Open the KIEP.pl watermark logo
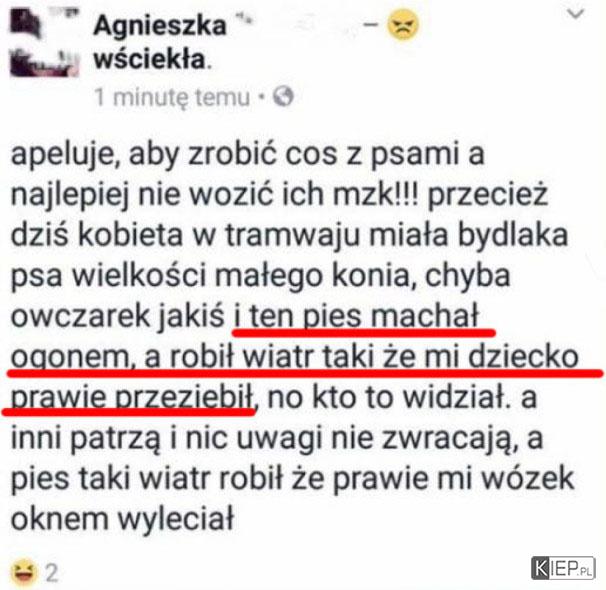Viewport: 606px width, 590px height. pos(563,568)
